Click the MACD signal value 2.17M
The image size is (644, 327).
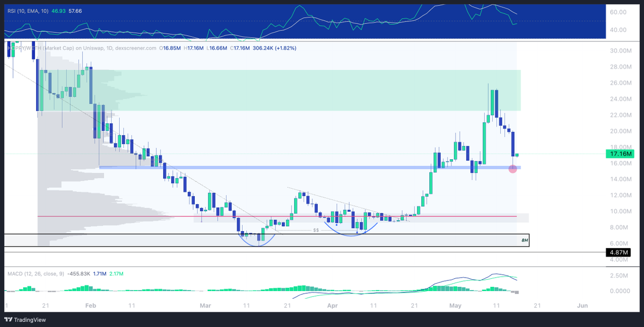point(116,273)
